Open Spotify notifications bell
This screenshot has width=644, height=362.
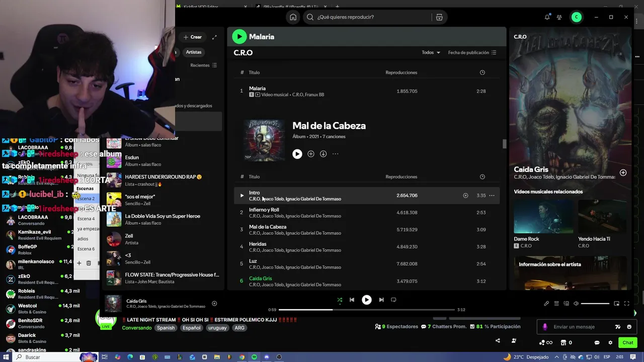(547, 17)
